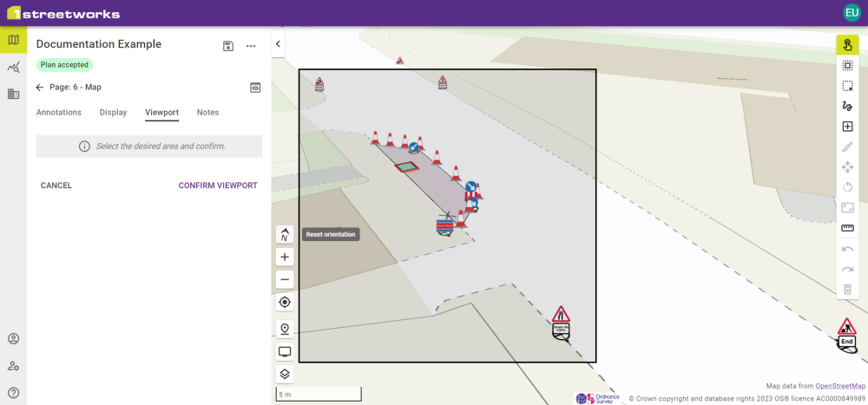
Task: Toggle page preview eye icon
Action: (255, 88)
